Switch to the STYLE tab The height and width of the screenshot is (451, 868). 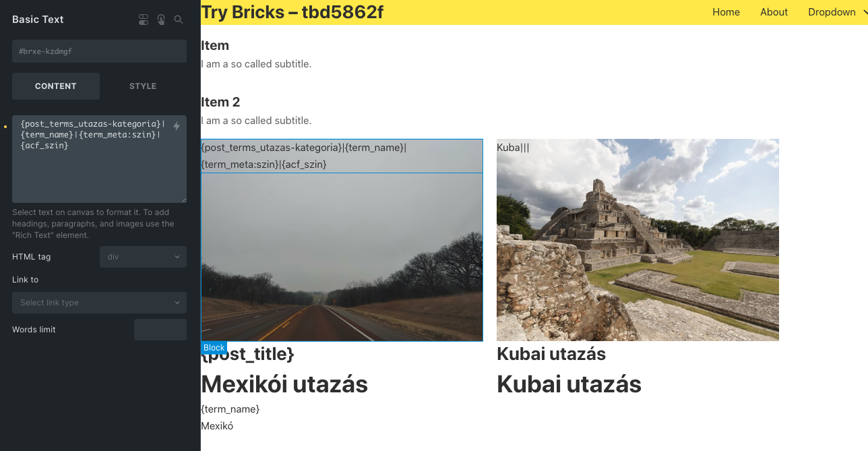point(143,86)
